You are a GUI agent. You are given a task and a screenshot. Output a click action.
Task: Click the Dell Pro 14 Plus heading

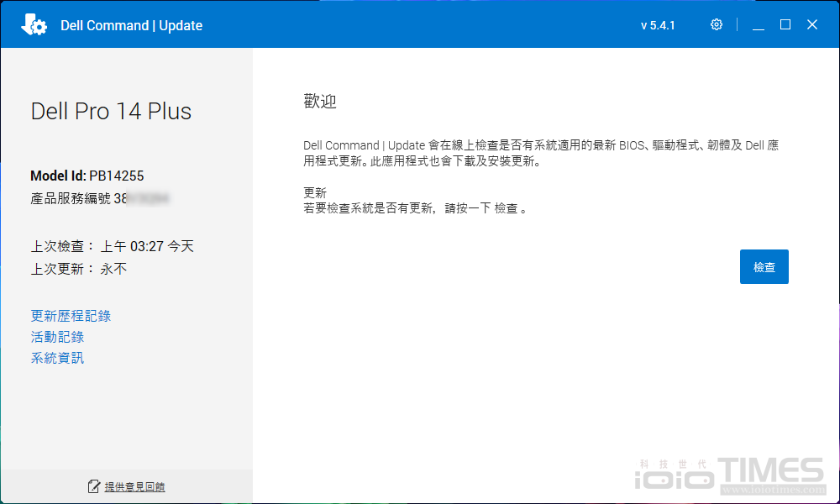click(x=111, y=112)
